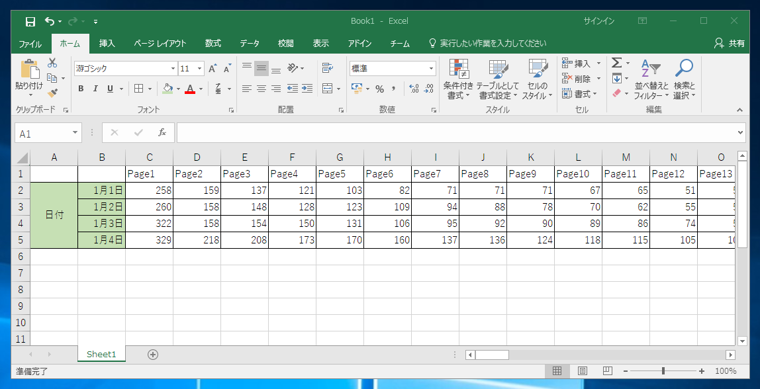Undo the last action

50,21
